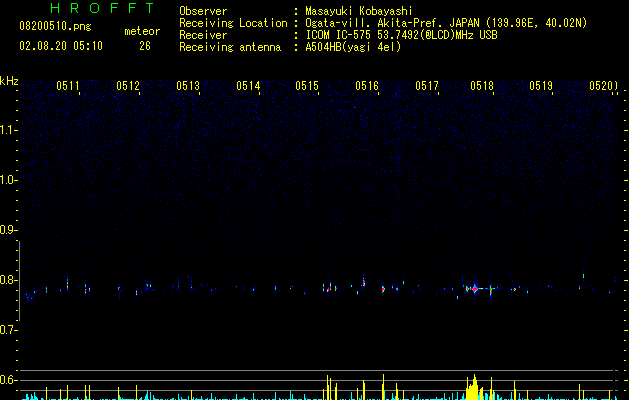
Task: Click the meteor count value 26
Action: (x=145, y=46)
